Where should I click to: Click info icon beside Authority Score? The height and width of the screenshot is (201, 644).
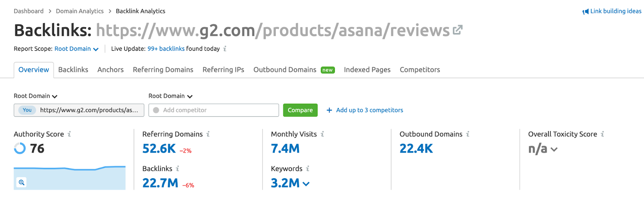[x=69, y=134]
